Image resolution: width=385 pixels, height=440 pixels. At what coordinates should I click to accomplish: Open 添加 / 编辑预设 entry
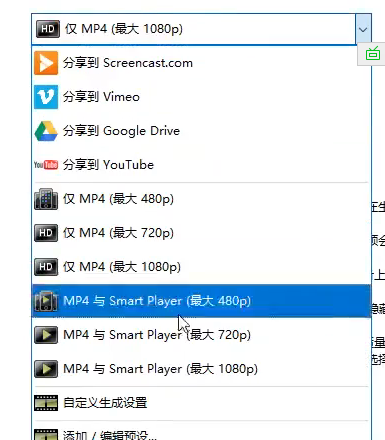201,432
